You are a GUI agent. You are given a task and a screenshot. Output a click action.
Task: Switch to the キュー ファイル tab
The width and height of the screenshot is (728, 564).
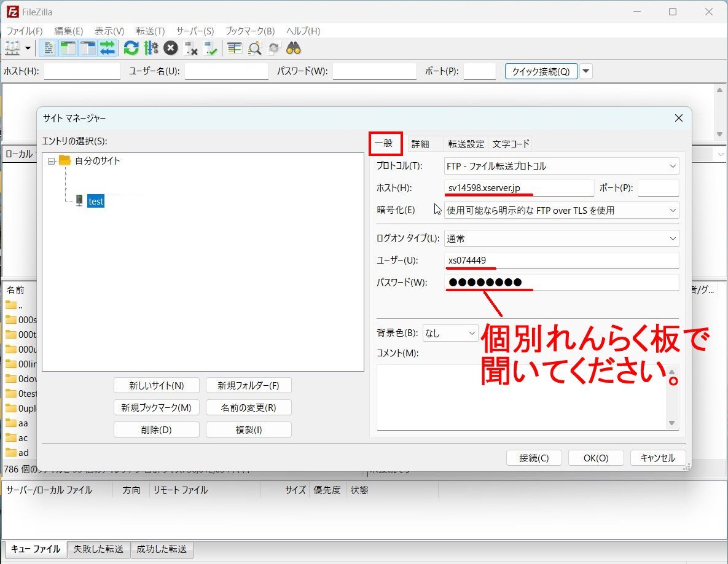pos(35,549)
